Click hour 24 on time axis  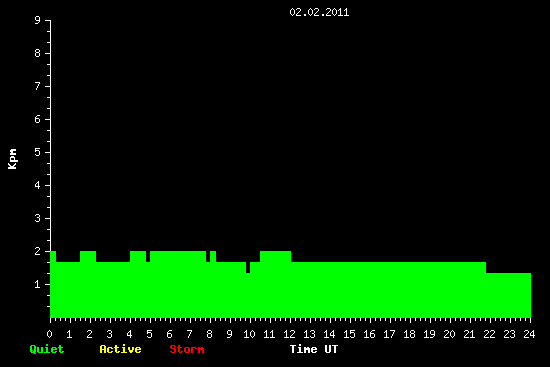[529, 334]
